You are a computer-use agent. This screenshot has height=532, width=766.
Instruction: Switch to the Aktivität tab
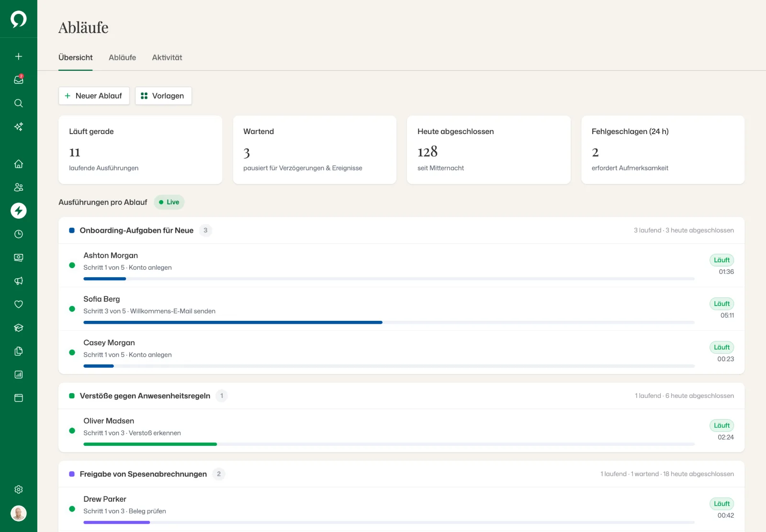pyautogui.click(x=167, y=57)
